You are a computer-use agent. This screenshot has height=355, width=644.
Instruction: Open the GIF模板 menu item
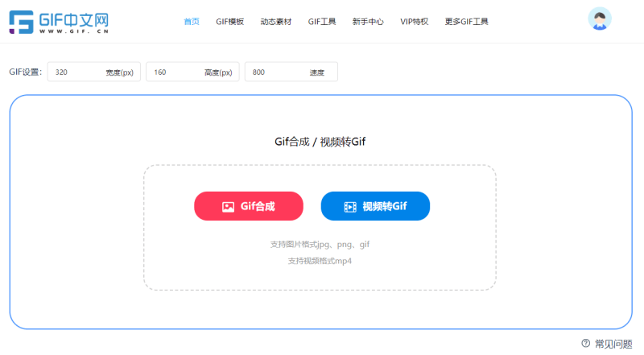coord(229,22)
